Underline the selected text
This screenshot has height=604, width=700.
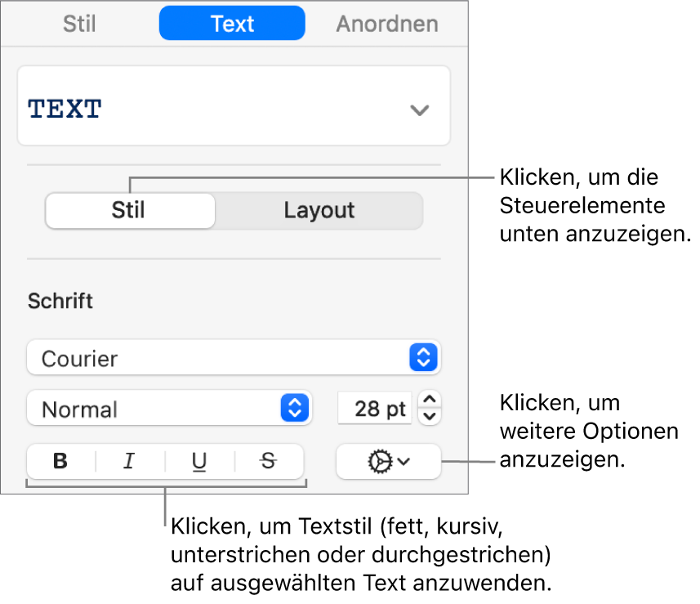coord(199,461)
